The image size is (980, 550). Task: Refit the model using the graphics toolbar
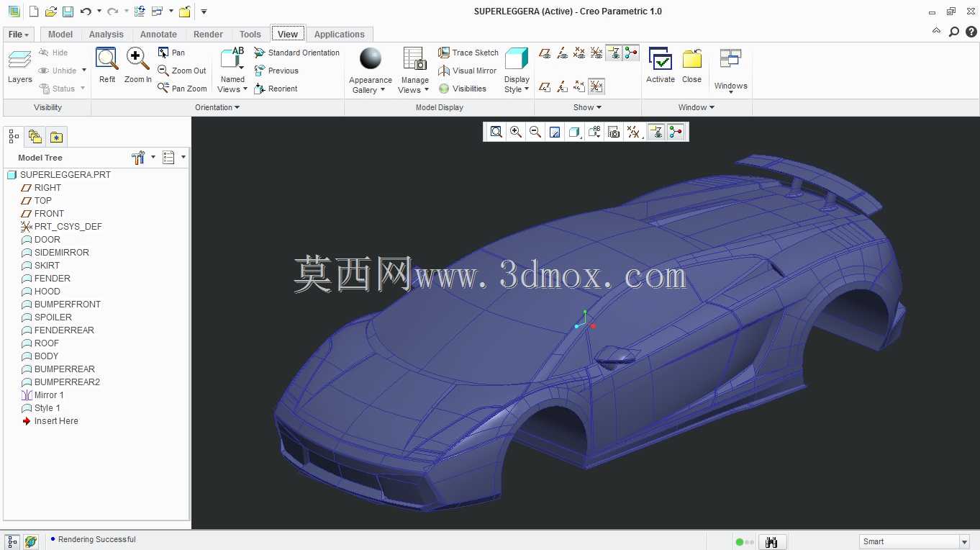point(496,132)
